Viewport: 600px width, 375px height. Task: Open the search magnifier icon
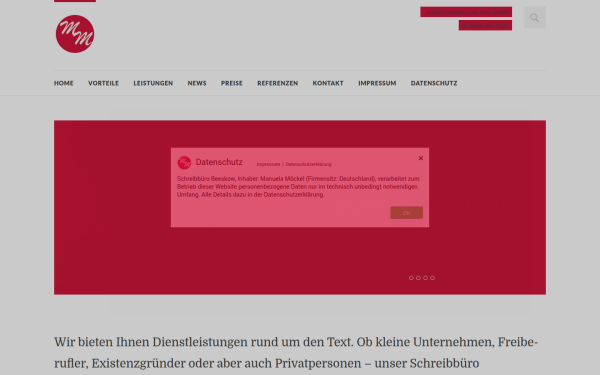(x=535, y=18)
